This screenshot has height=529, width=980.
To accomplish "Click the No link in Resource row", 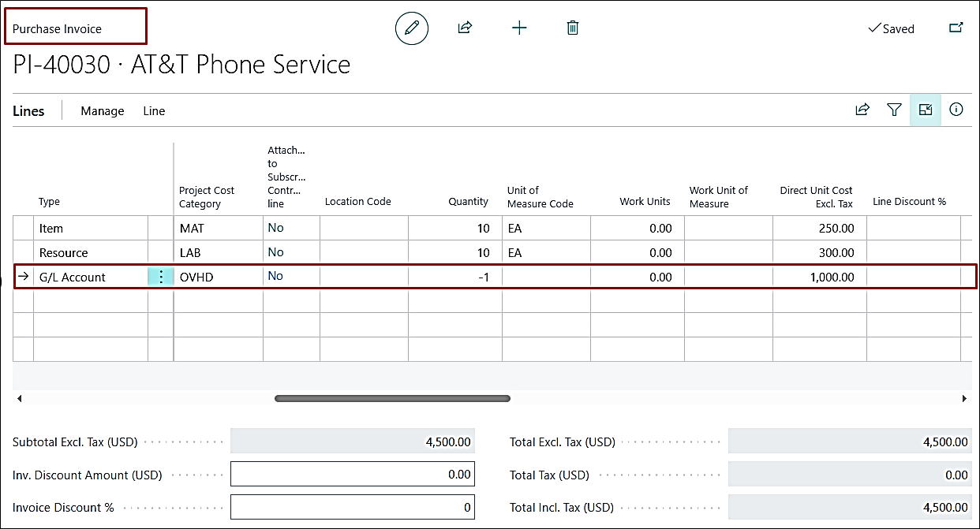I will pyautogui.click(x=275, y=252).
